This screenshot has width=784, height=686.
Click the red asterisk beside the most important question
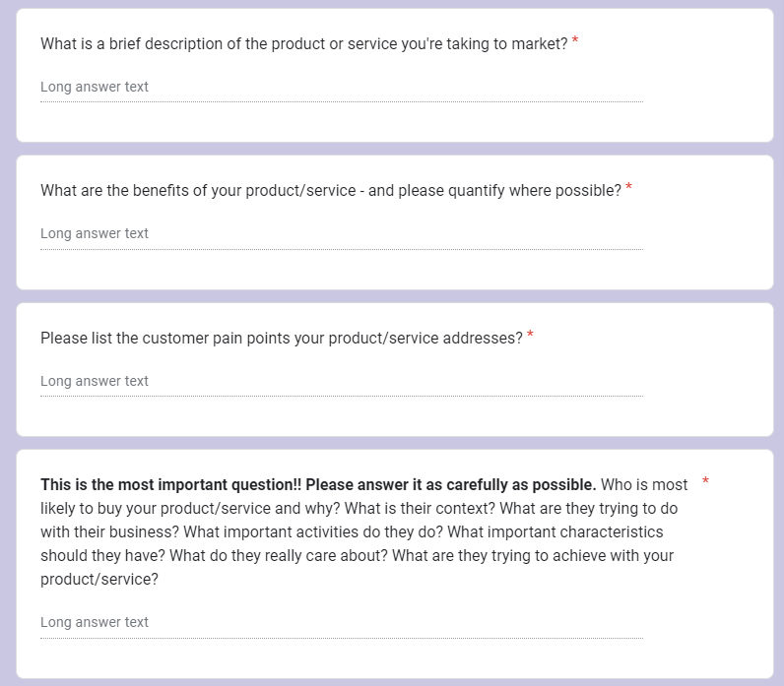point(705,481)
